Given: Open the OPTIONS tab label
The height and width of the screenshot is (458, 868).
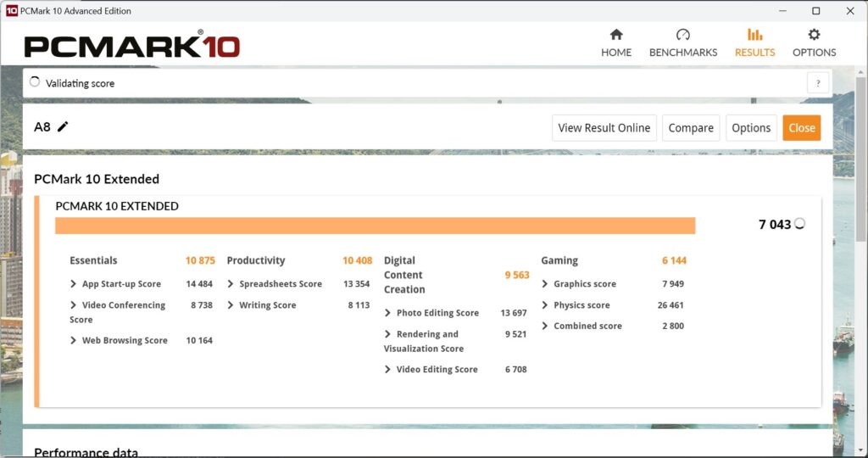Looking at the screenshot, I should pyautogui.click(x=814, y=52).
